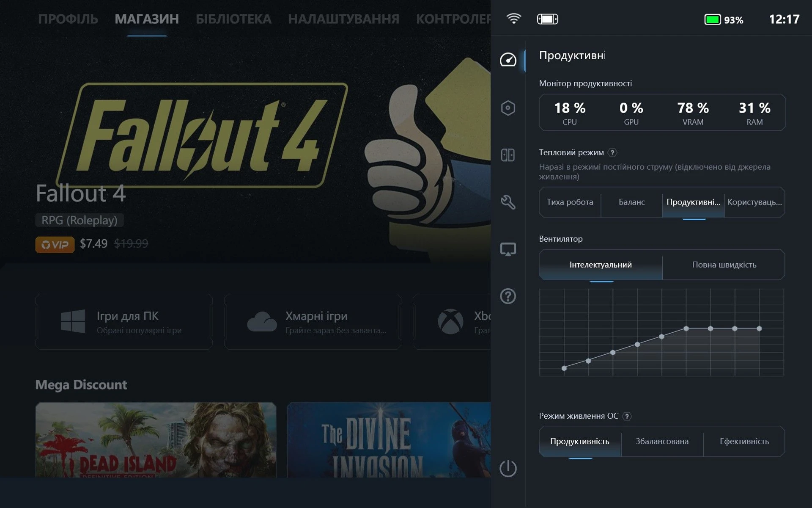Click the CPU 18 % reading
Screen dimensions: 812x508
pos(570,113)
